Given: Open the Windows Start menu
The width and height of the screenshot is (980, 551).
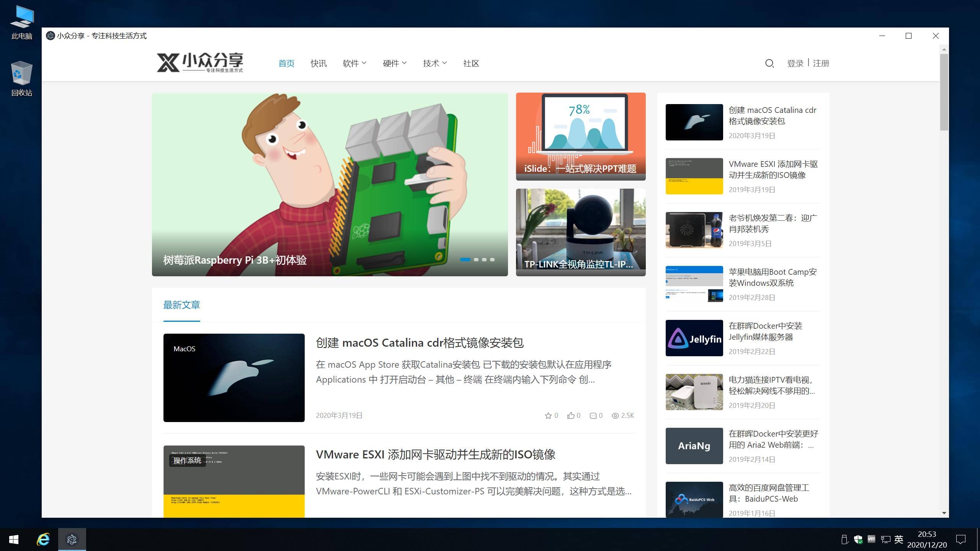Looking at the screenshot, I should (x=14, y=540).
